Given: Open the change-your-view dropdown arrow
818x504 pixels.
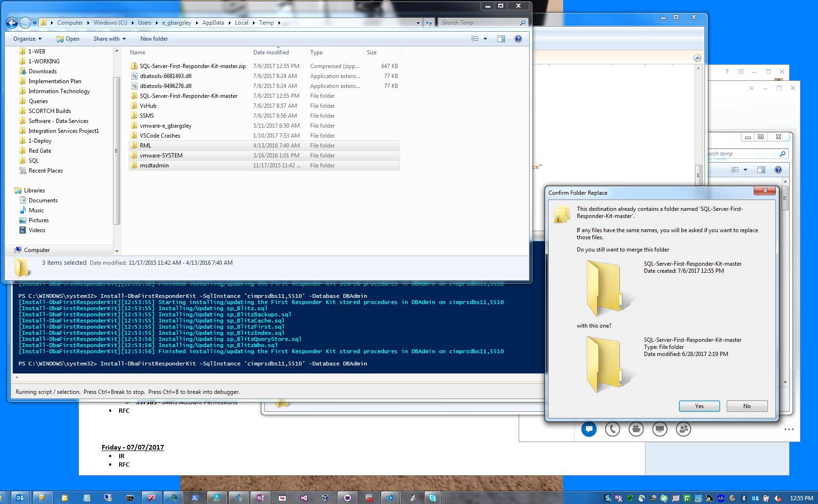Looking at the screenshot, I should tap(484, 39).
